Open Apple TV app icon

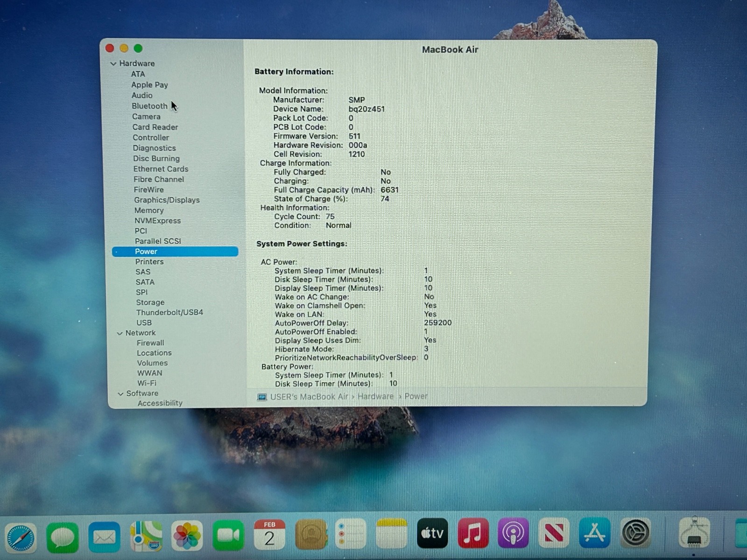point(432,533)
